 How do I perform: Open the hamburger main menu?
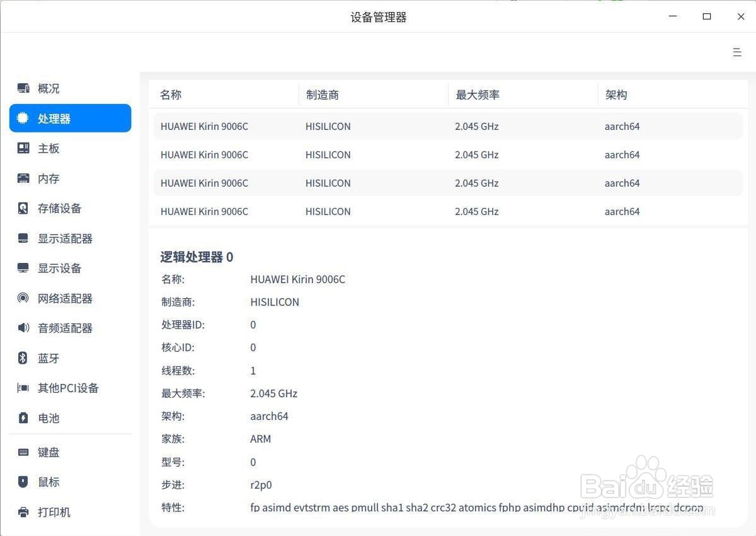point(737,52)
